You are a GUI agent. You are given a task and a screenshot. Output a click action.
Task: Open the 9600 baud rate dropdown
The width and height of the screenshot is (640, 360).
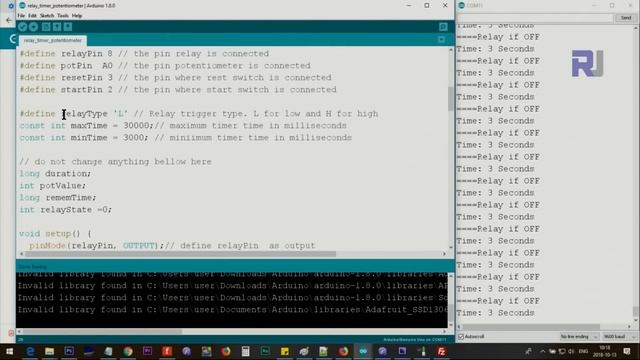point(618,337)
